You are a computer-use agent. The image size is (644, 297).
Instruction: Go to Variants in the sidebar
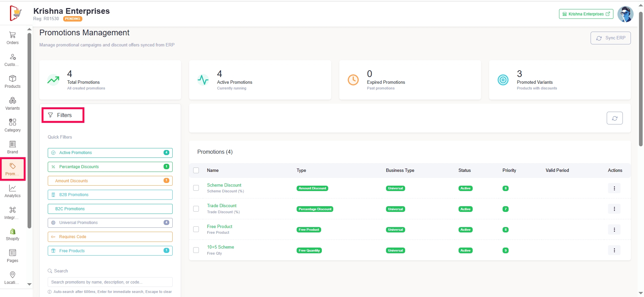point(12,104)
